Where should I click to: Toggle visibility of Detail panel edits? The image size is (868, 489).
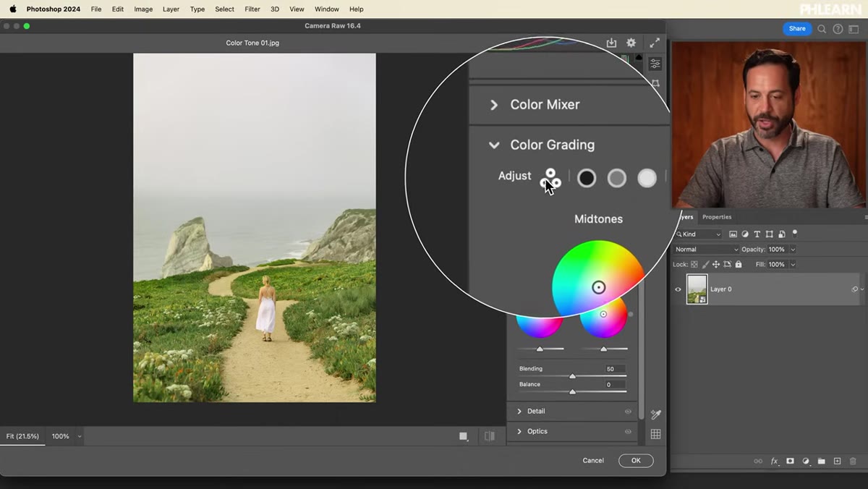628,412
